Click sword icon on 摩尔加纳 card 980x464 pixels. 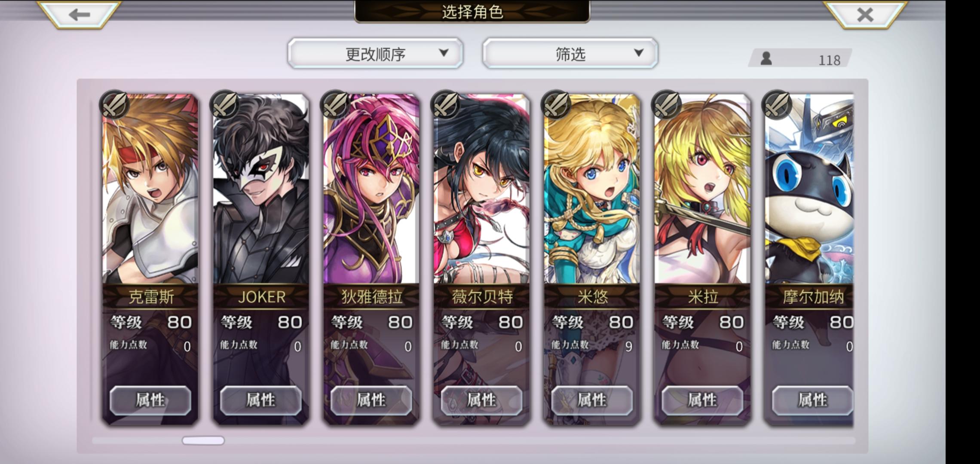tap(777, 104)
